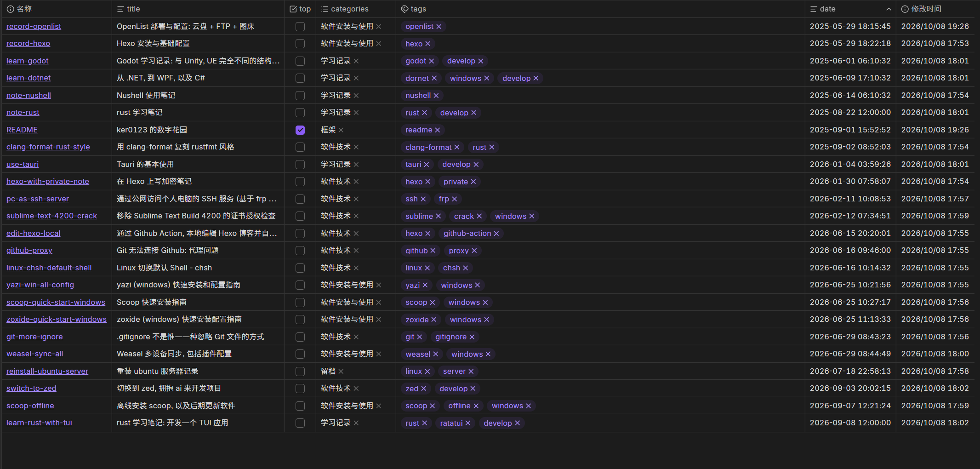Screen dimensions: 980x469
Task: Open the record-openlist note link
Action: tap(34, 27)
